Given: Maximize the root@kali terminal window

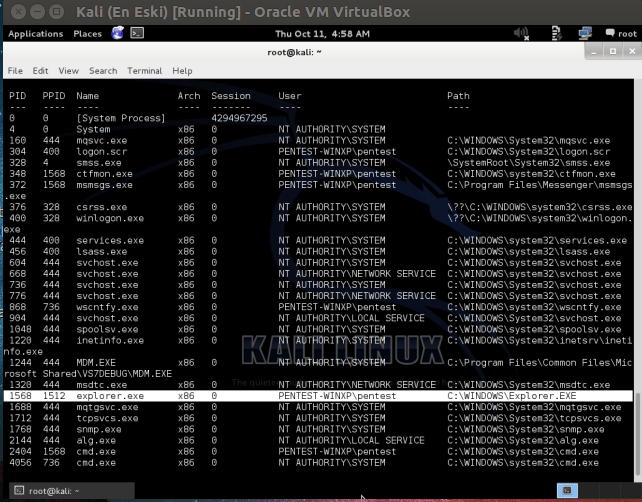Looking at the screenshot, I should click(x=613, y=51).
